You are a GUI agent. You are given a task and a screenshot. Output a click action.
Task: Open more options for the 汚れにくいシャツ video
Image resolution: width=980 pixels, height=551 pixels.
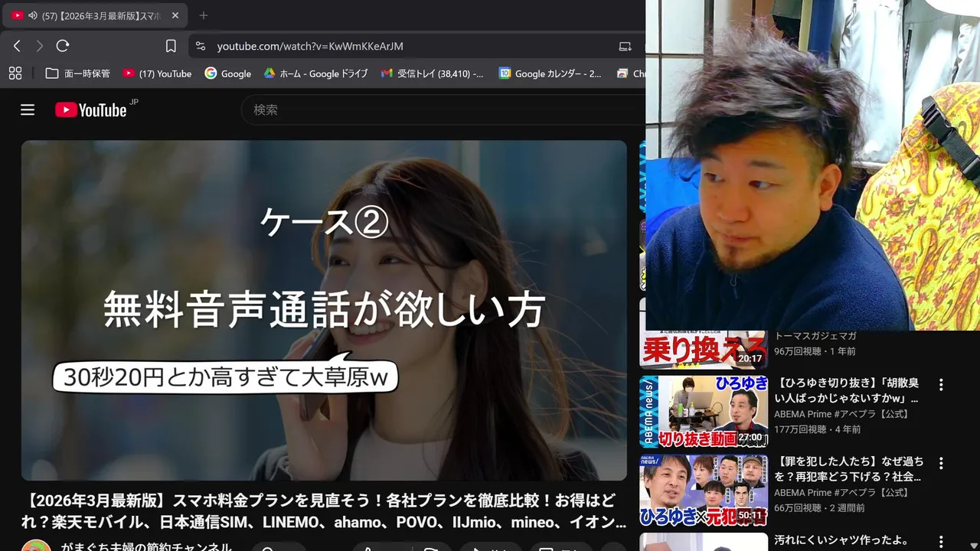[941, 542]
